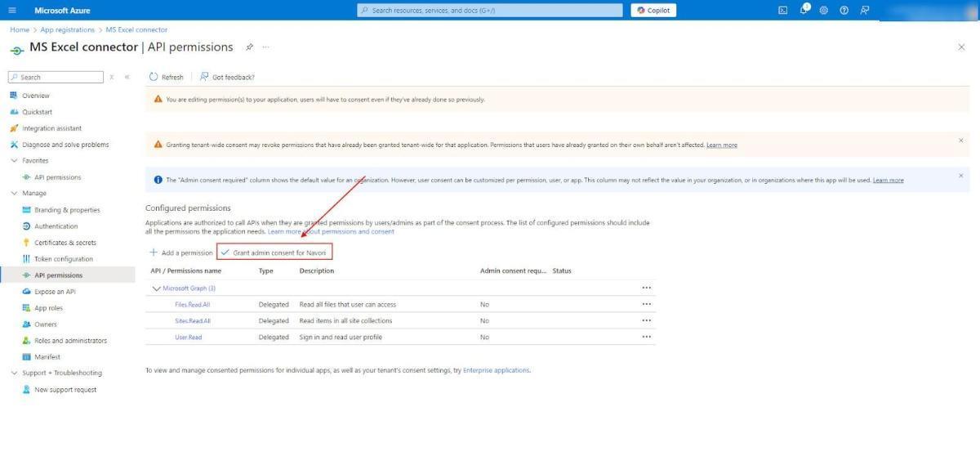
Task: Collapse the Microsoft Graph (3) group
Action: coord(156,288)
